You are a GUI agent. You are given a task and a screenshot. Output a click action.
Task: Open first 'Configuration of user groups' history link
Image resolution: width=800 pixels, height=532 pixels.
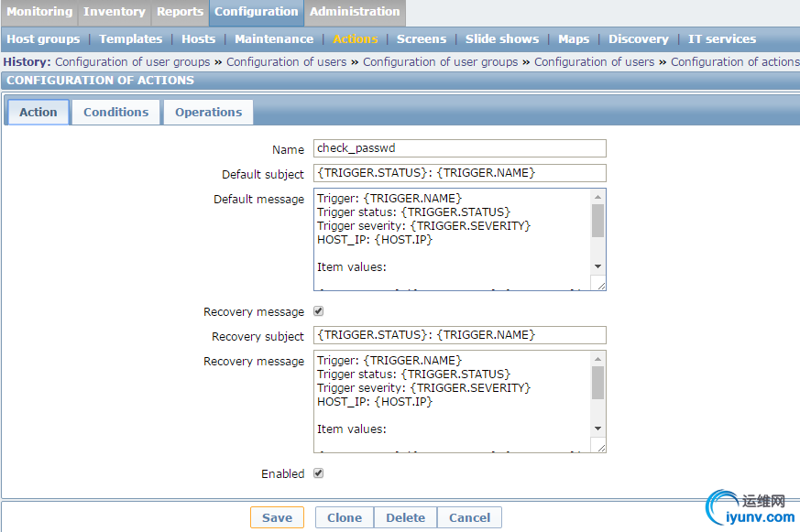133,62
